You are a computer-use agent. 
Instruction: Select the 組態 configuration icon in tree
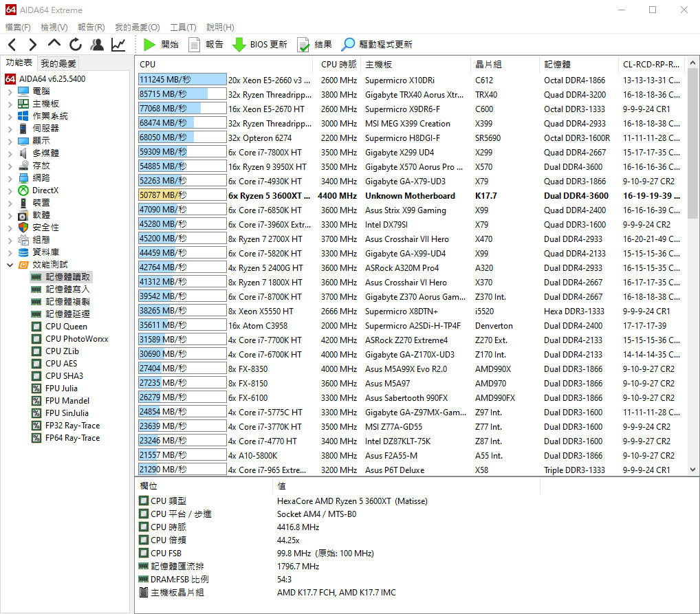[23, 240]
